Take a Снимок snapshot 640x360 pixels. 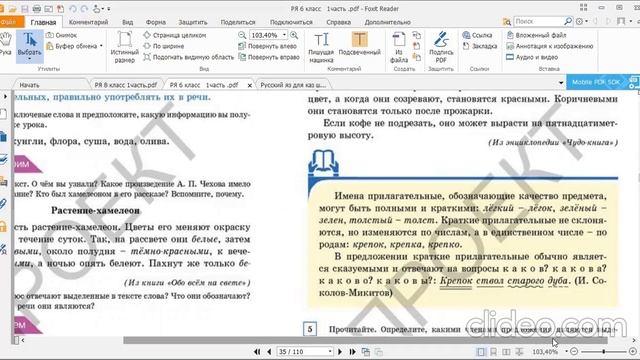point(62,35)
